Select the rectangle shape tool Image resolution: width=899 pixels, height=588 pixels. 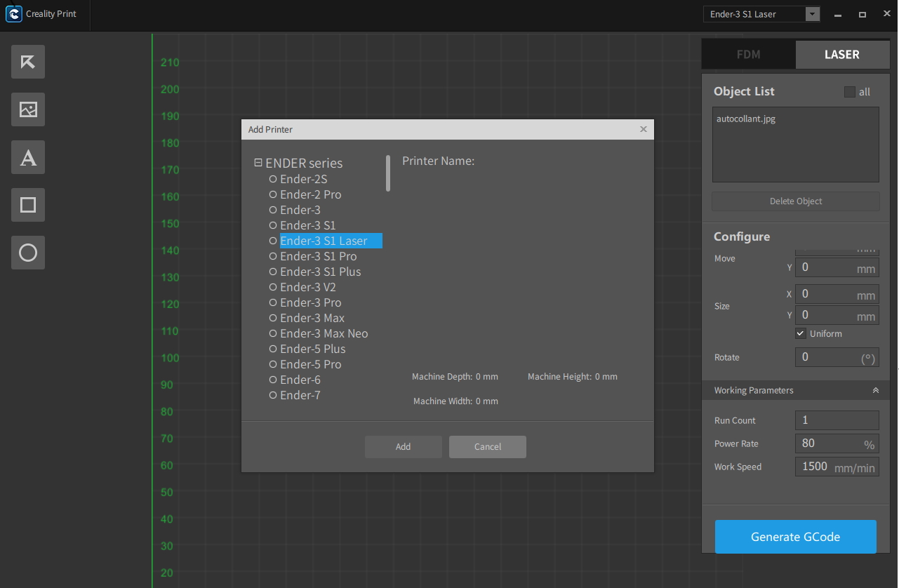click(x=28, y=205)
